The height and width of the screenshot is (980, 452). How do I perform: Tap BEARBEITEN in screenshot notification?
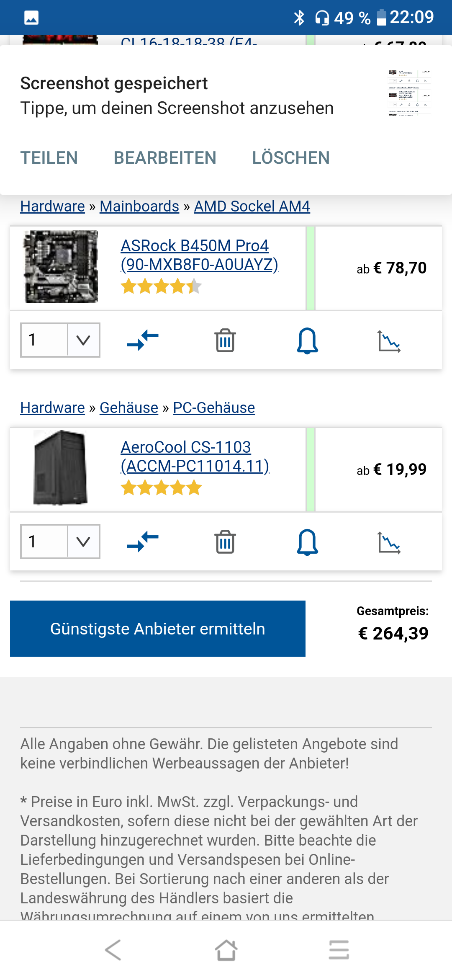pyautogui.click(x=165, y=158)
